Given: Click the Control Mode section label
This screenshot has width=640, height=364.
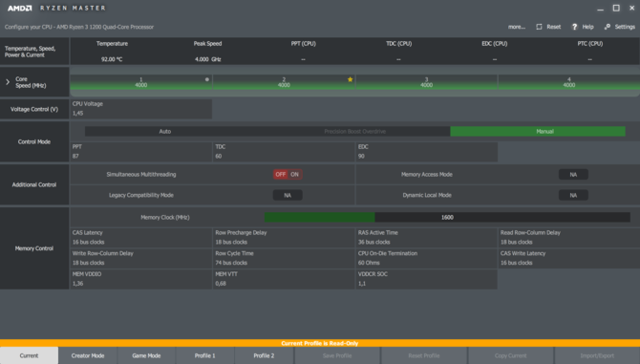Looking at the screenshot, I should (34, 141).
